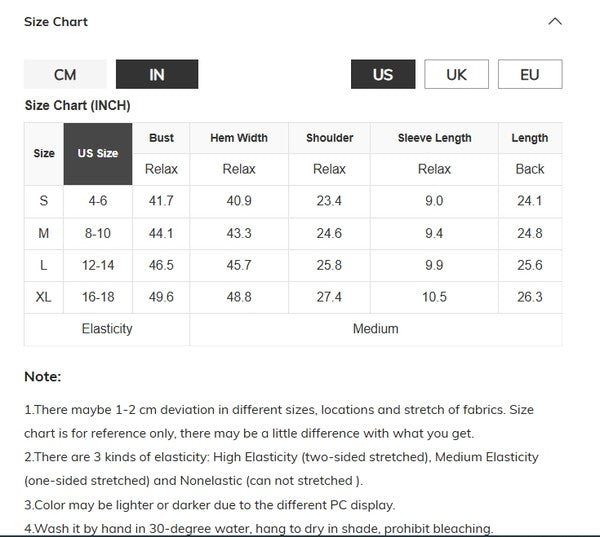
Task: Switch measurement units to CM
Action: [x=65, y=75]
